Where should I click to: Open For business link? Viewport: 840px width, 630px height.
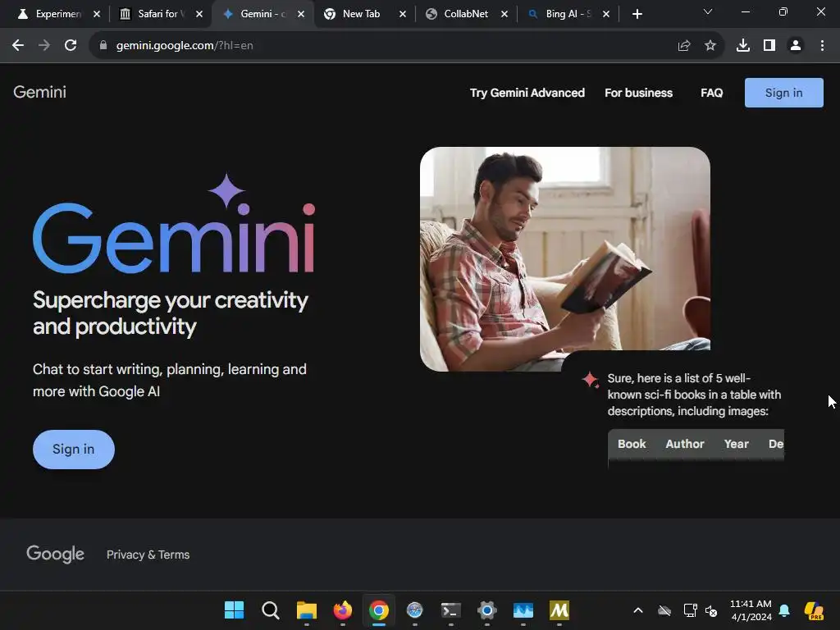click(x=638, y=93)
